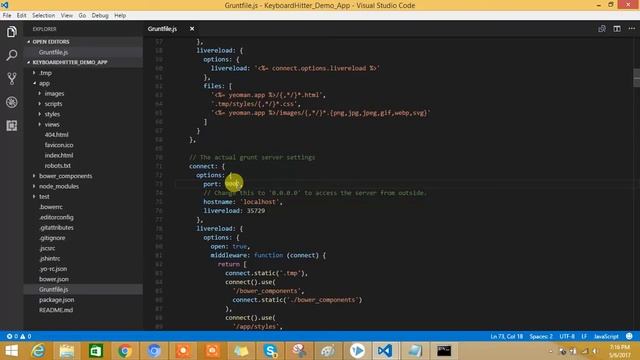
Task: Split the editor with the split icon
Action: pyautogui.click(x=617, y=29)
